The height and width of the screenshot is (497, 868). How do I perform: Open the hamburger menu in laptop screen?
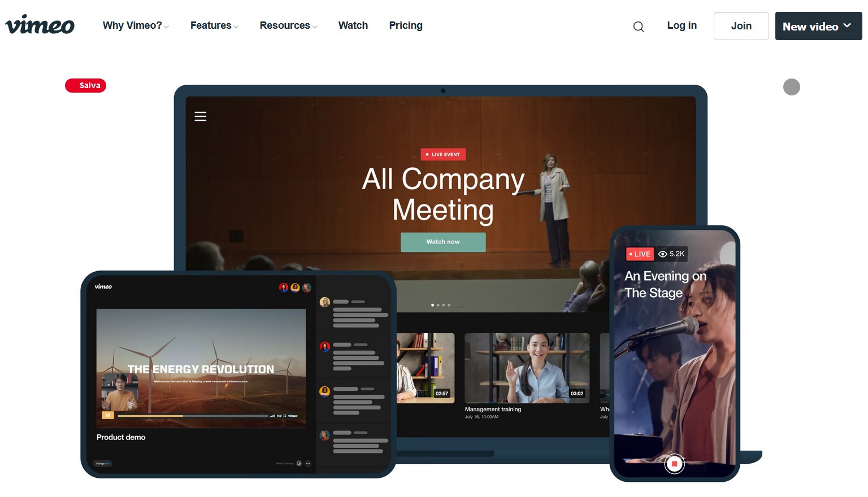coord(200,116)
